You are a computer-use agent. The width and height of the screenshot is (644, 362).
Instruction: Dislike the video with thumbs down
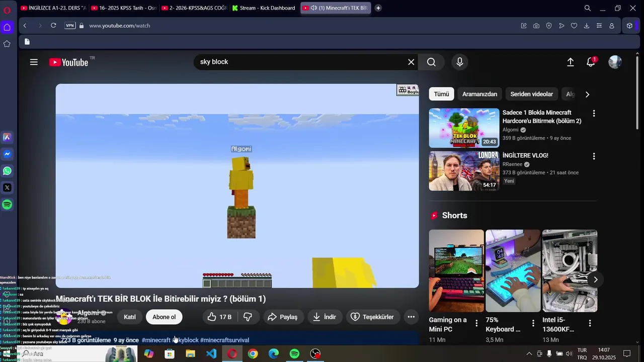pos(248,317)
